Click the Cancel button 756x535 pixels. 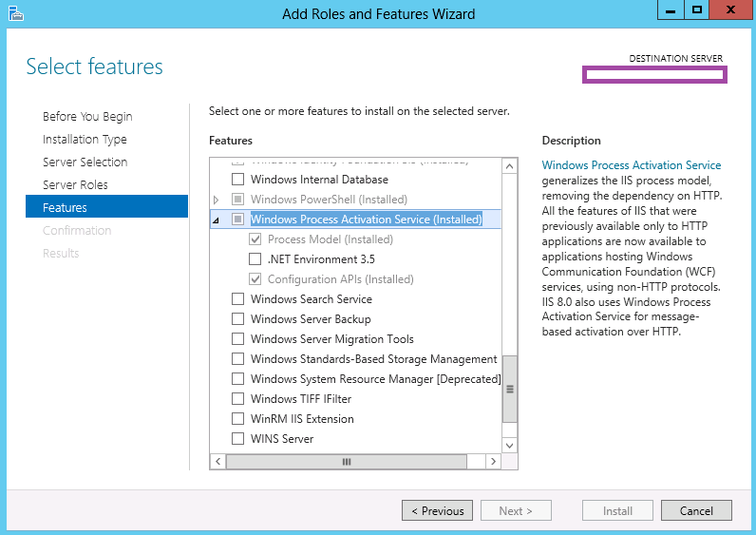696,510
